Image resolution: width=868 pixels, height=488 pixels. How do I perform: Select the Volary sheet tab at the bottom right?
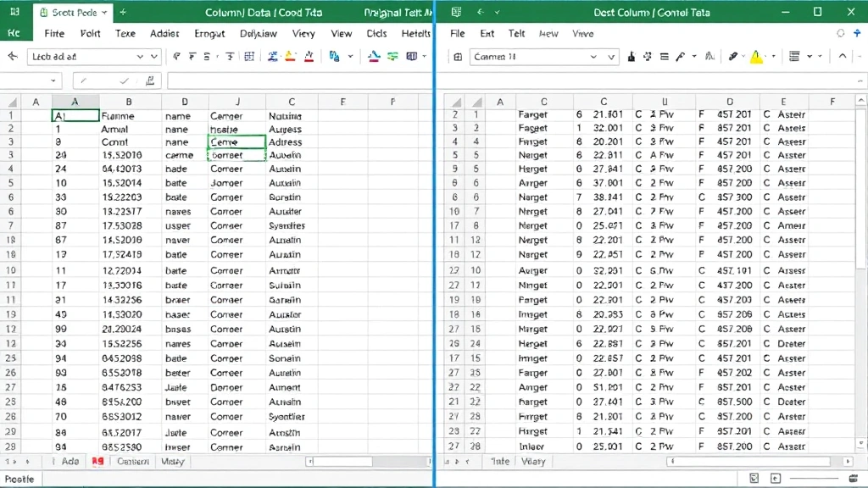pos(534,461)
